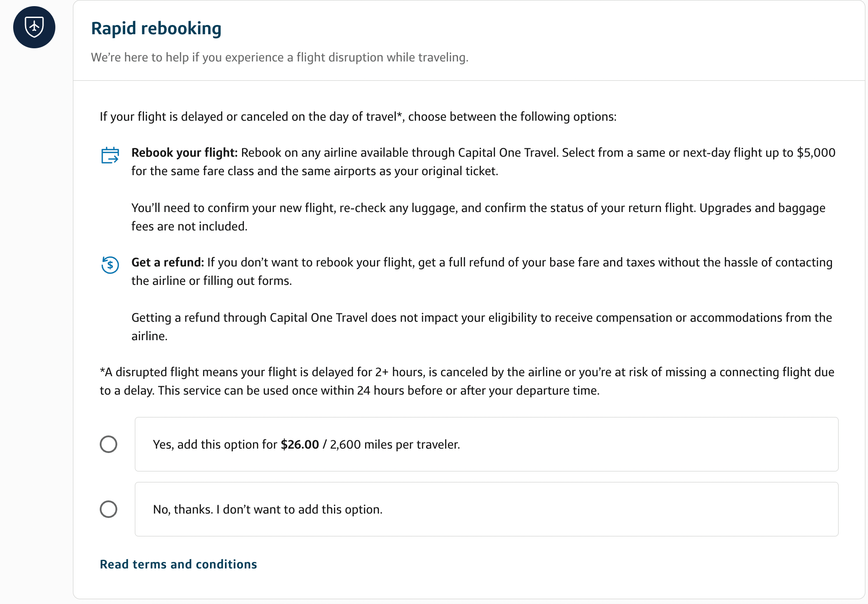The height and width of the screenshot is (604, 868).
Task: Click the Rapid rebooking heading
Action: (156, 28)
